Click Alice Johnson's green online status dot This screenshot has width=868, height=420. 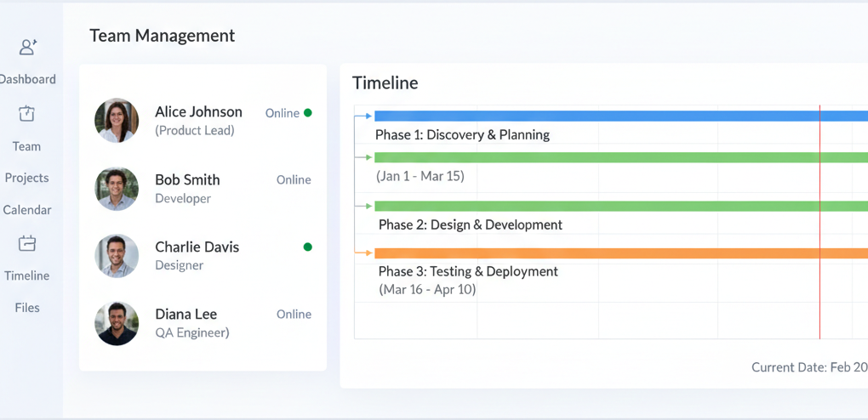click(x=308, y=113)
